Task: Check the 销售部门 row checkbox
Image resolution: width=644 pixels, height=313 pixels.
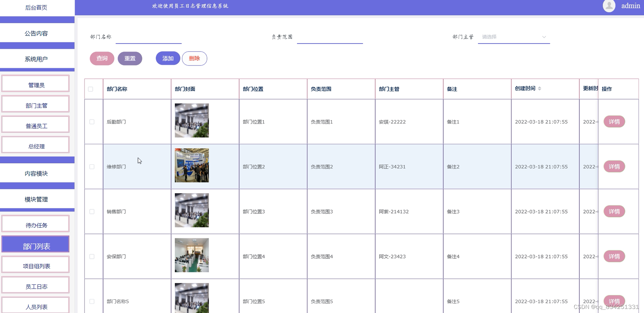Action: tap(92, 211)
